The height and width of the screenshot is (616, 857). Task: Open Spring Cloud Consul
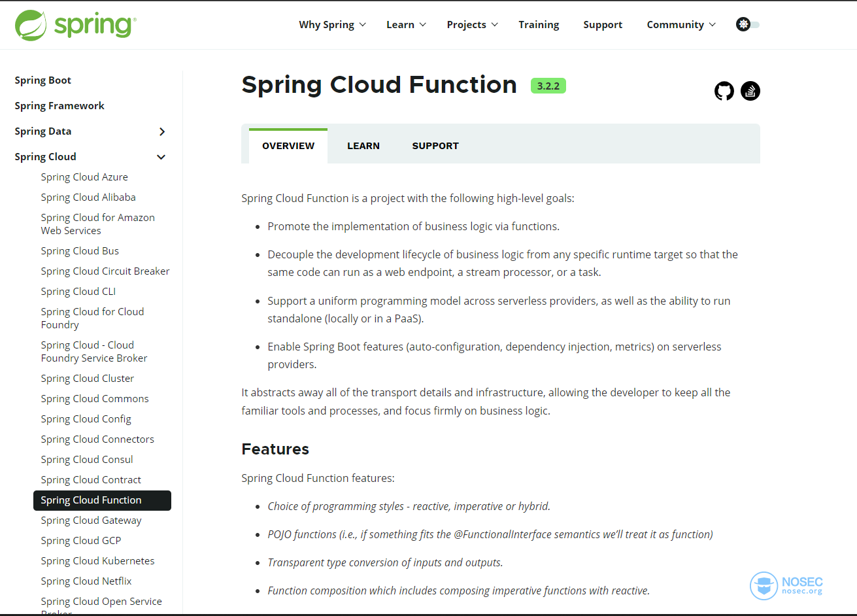click(87, 460)
